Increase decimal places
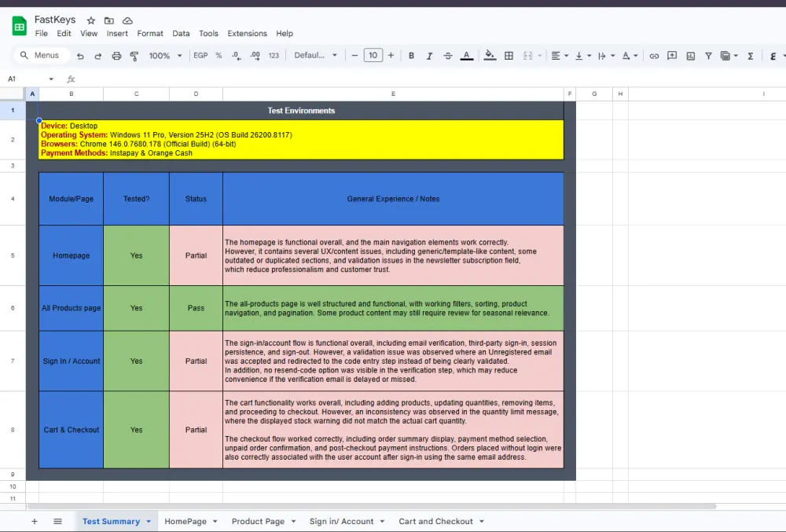 point(255,56)
